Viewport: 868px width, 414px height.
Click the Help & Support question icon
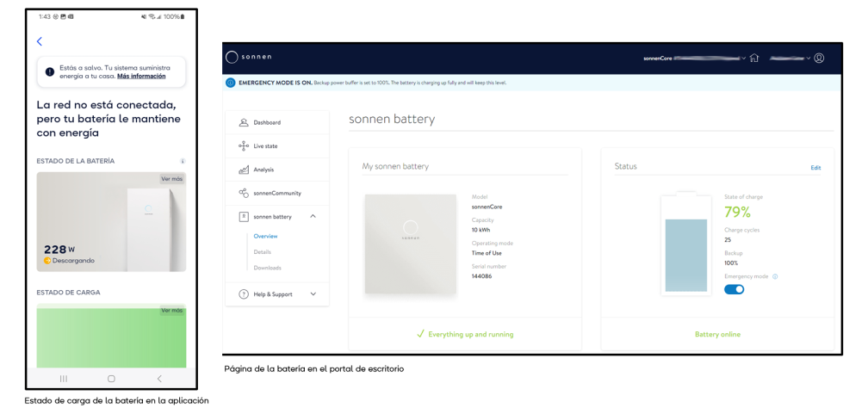pos(244,294)
